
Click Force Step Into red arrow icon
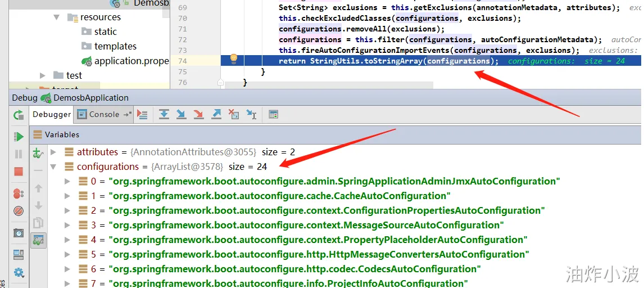[x=199, y=115]
